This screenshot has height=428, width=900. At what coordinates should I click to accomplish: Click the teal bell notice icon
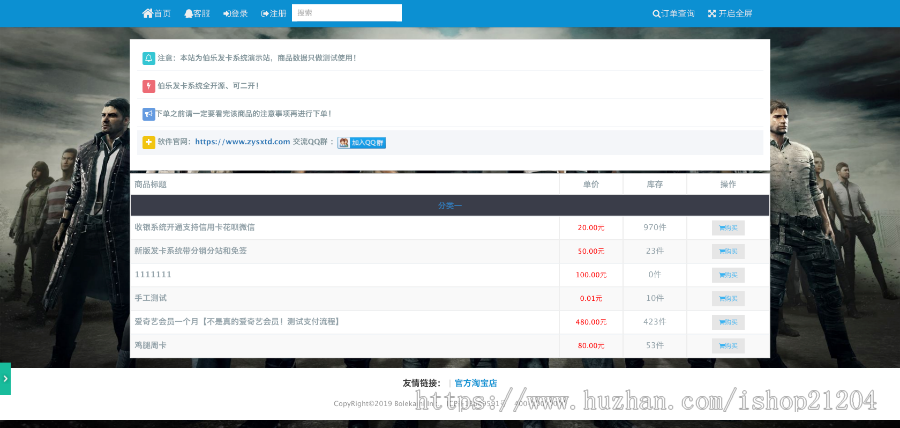tap(149, 58)
